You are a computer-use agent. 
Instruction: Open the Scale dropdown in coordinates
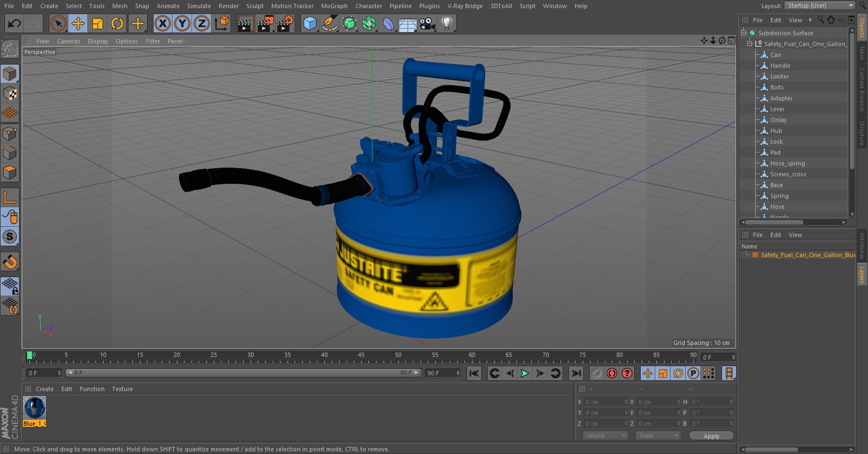658,436
